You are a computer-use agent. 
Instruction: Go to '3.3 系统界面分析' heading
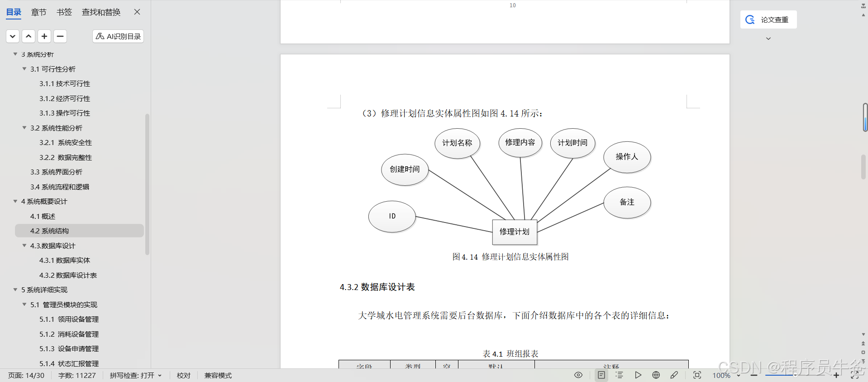[56, 172]
